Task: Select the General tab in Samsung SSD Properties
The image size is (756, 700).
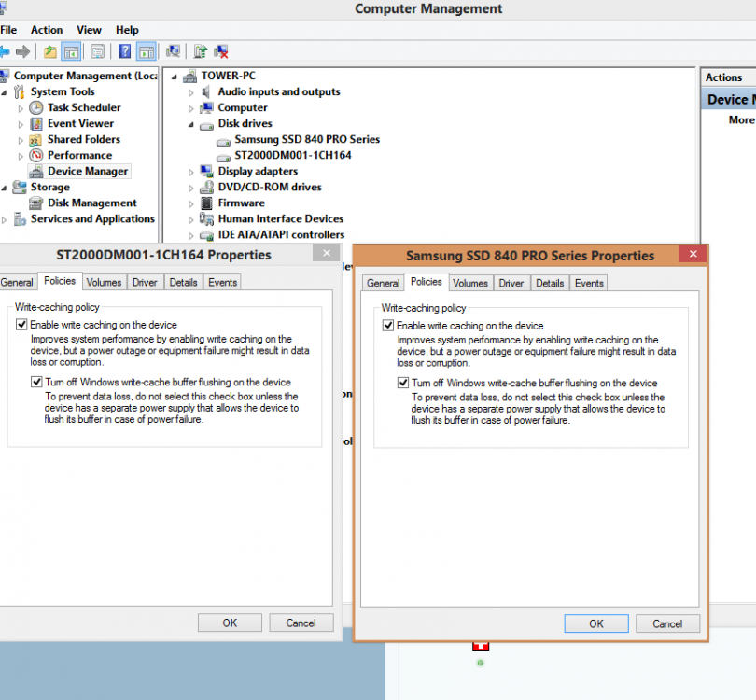Action: pyautogui.click(x=384, y=284)
